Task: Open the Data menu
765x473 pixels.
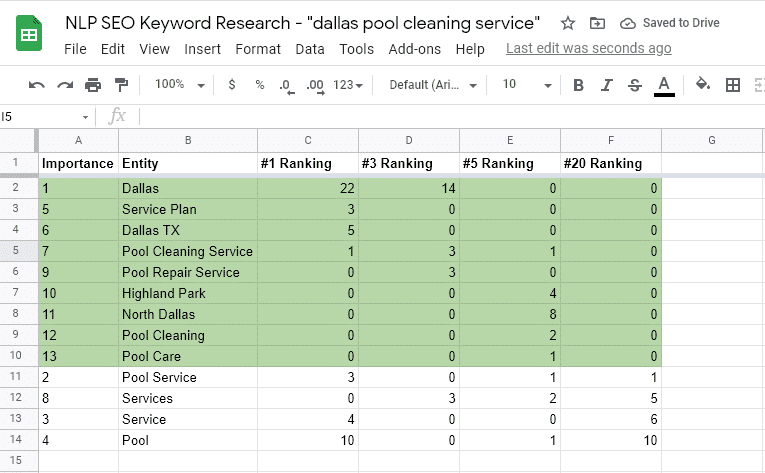Action: click(x=310, y=49)
